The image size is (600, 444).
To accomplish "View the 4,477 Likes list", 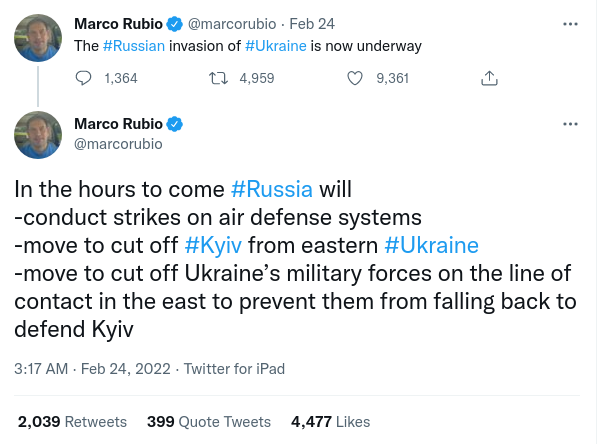I will pos(330,422).
